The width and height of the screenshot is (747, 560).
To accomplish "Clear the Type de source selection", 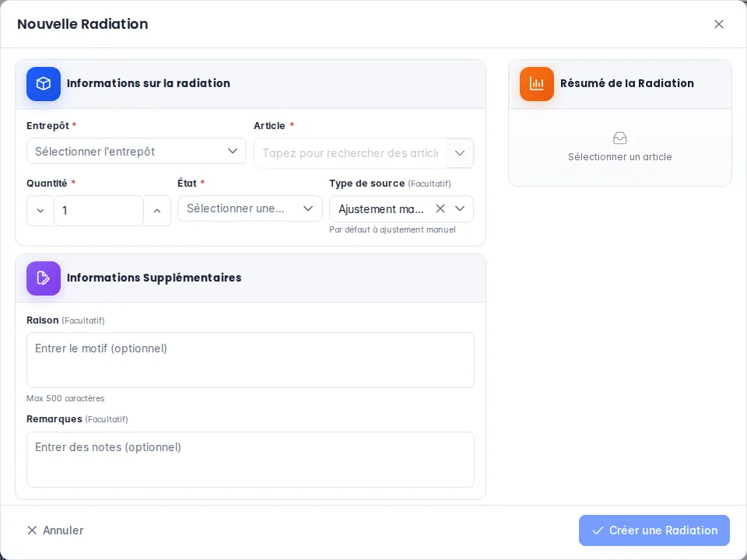I will pyautogui.click(x=440, y=208).
